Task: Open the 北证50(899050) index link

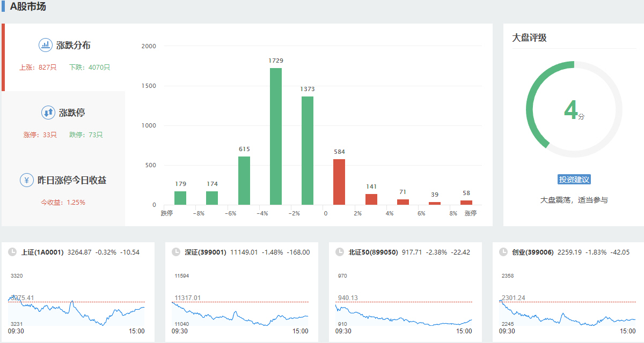Action: click(373, 252)
